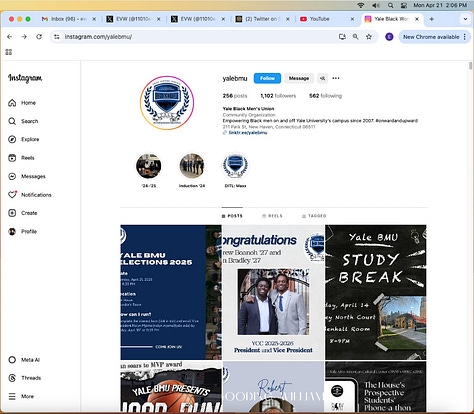Open macOS Spotlight search

click(x=390, y=5)
